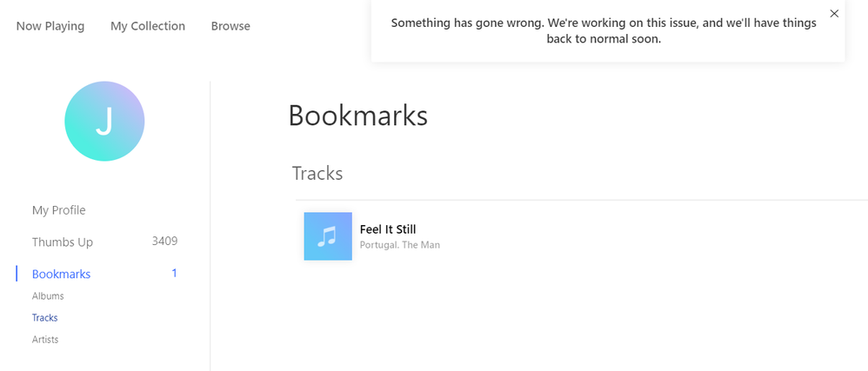This screenshot has height=371, width=868.
Task: Dismiss the error notification with the X
Action: [x=834, y=14]
